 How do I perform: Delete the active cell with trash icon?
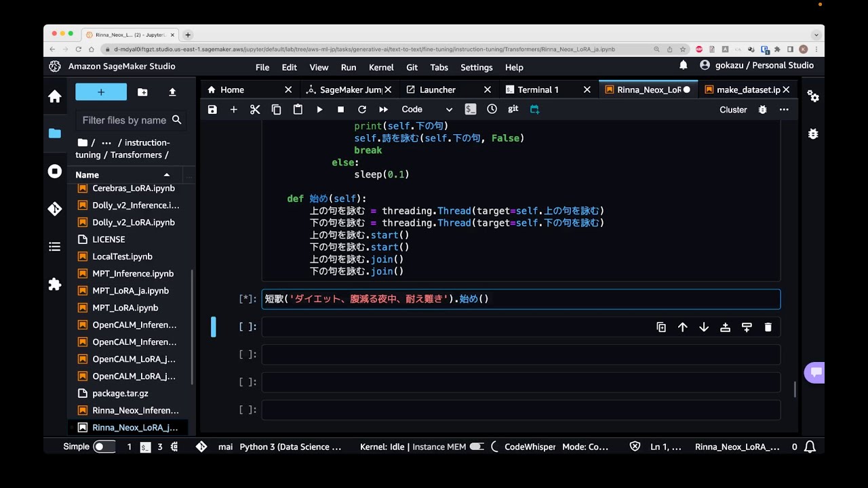[x=768, y=327]
